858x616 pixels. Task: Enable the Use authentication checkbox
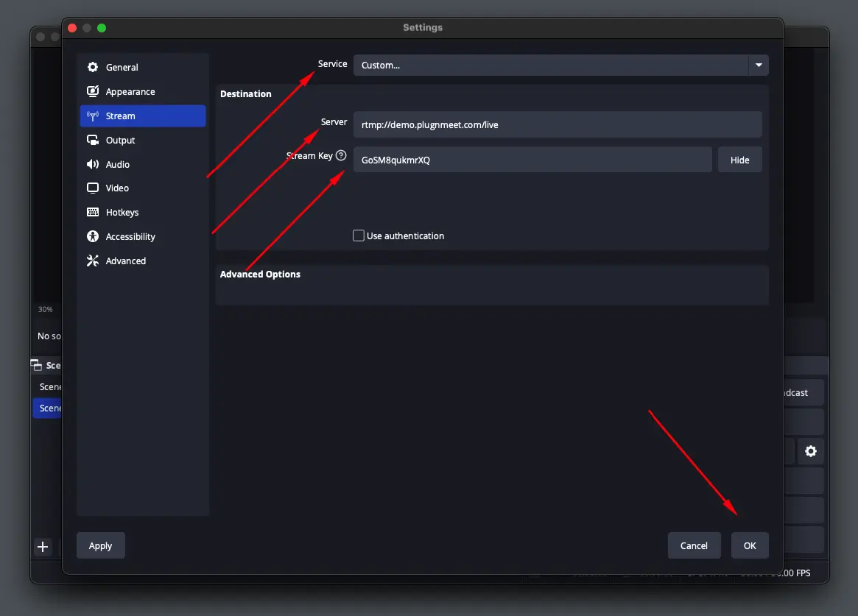click(359, 236)
